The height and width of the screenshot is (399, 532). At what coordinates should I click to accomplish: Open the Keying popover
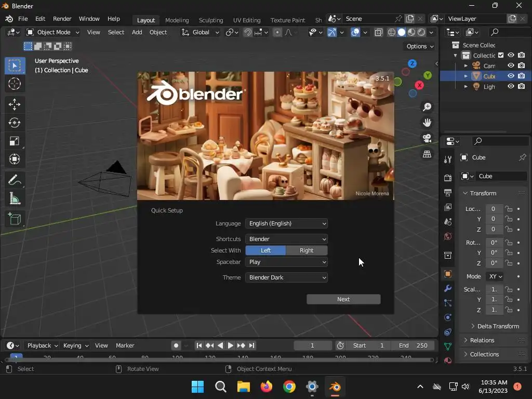[76, 345]
